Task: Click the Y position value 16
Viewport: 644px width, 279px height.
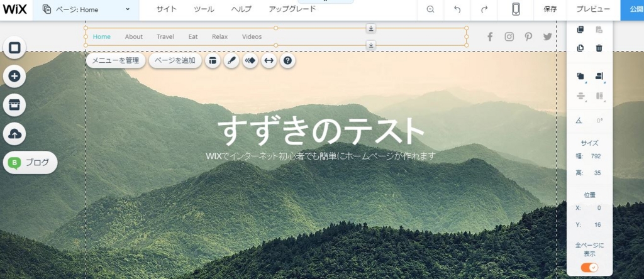Action: [x=597, y=225]
